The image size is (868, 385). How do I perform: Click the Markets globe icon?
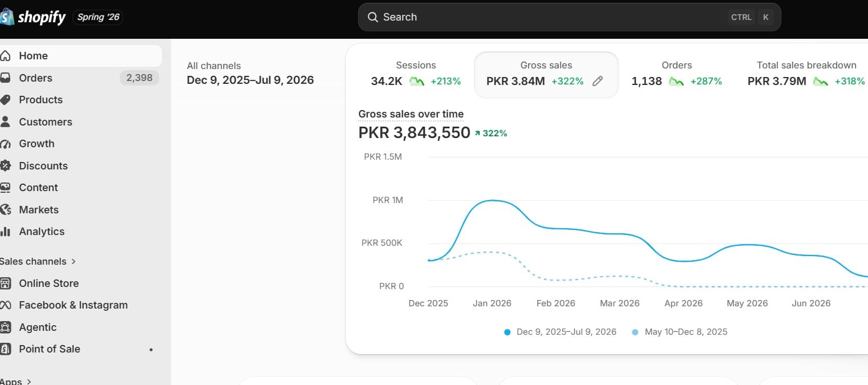point(6,210)
